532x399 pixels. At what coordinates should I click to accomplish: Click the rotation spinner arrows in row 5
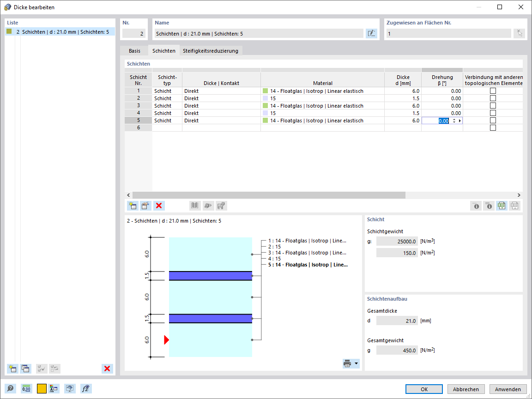click(454, 121)
